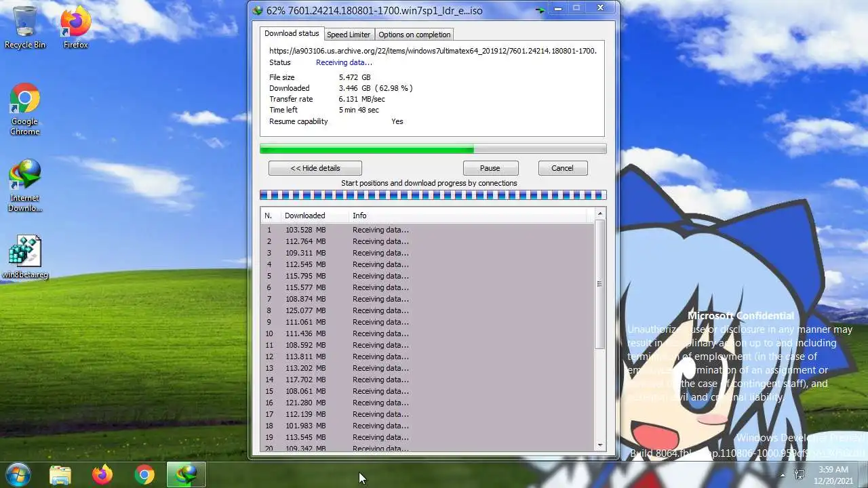Click the connection list scroll up arrow
The image size is (868, 488).
tap(599, 214)
